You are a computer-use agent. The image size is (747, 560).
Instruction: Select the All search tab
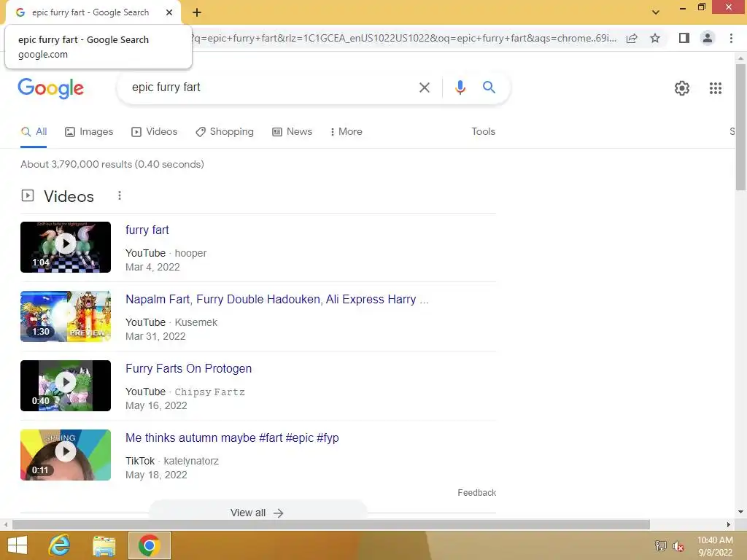coord(34,132)
